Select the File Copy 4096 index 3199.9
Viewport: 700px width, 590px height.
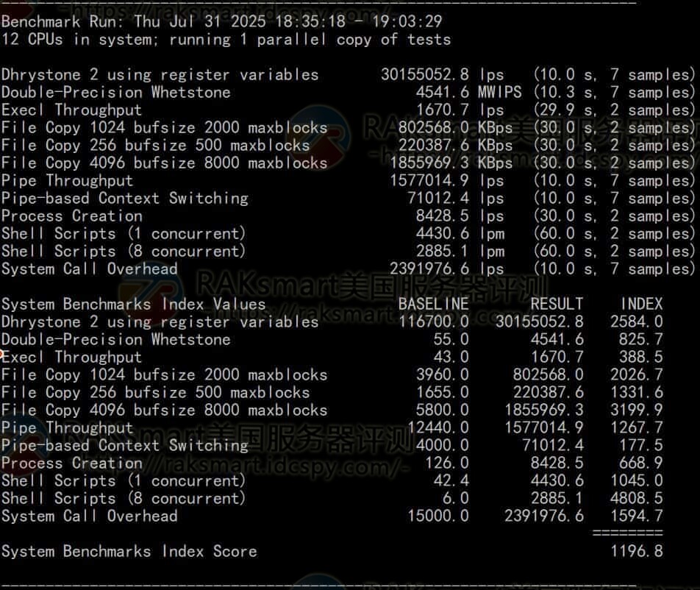click(x=636, y=410)
